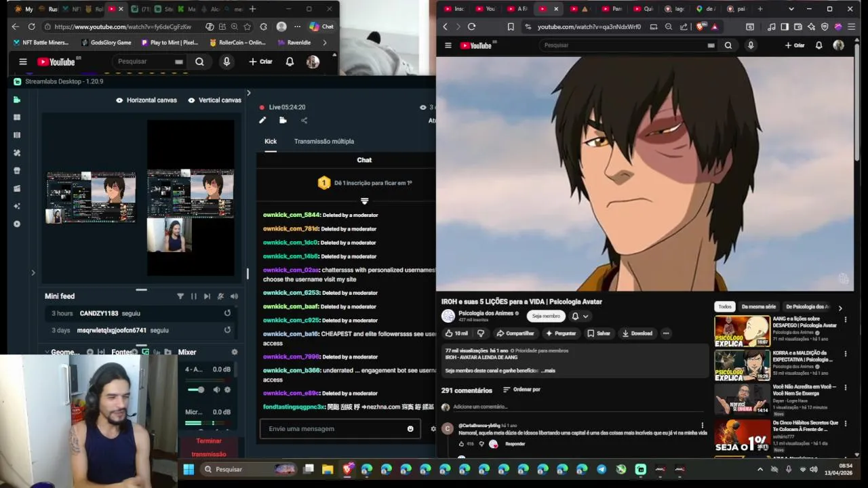The image size is (868, 488).
Task: Click voice search microphone in left YouTube
Action: coord(226,62)
